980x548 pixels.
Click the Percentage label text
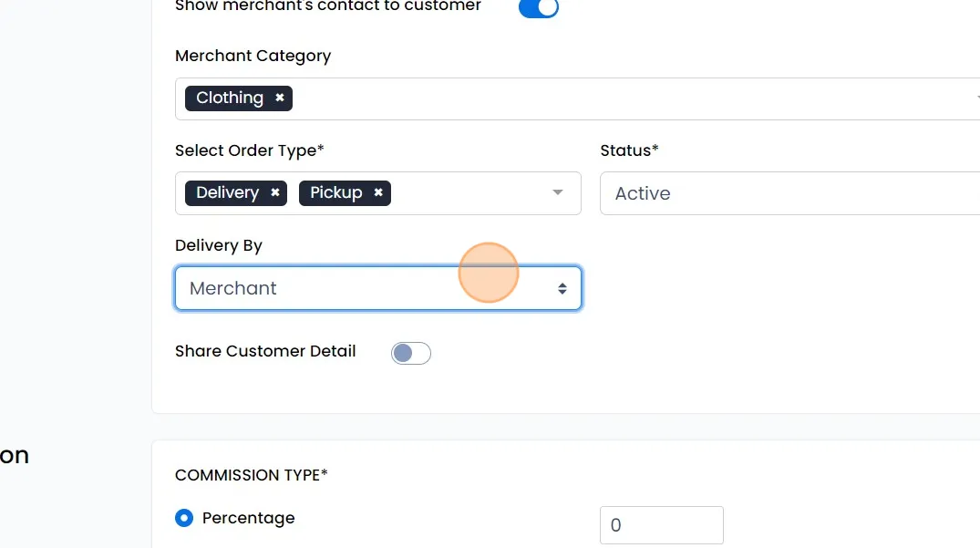(248, 518)
